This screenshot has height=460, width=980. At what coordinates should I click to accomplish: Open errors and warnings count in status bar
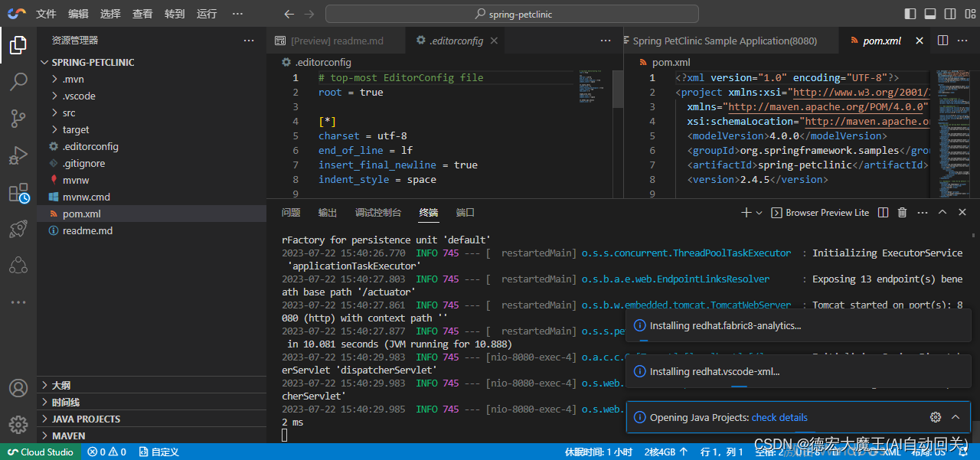107,452
